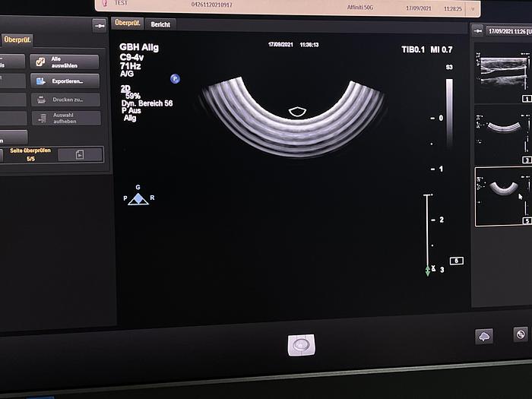Click the boxed 6 depth indicator
The height and width of the screenshot is (399, 532).
click(456, 261)
